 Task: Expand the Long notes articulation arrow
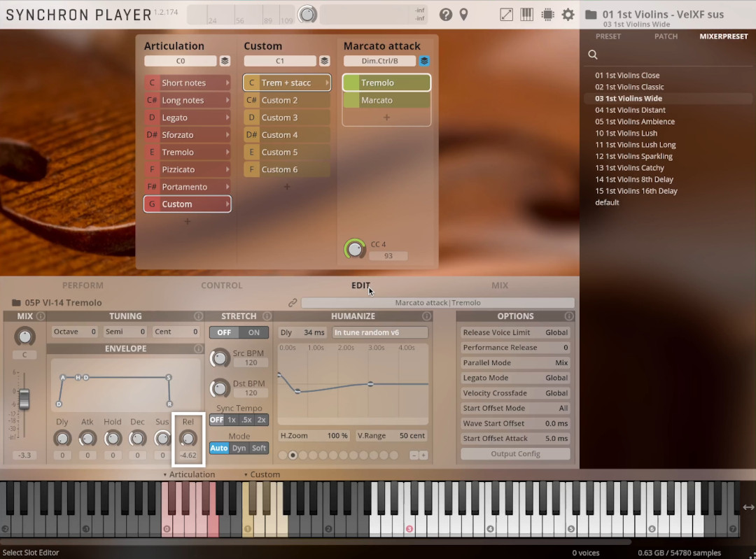[x=227, y=100]
